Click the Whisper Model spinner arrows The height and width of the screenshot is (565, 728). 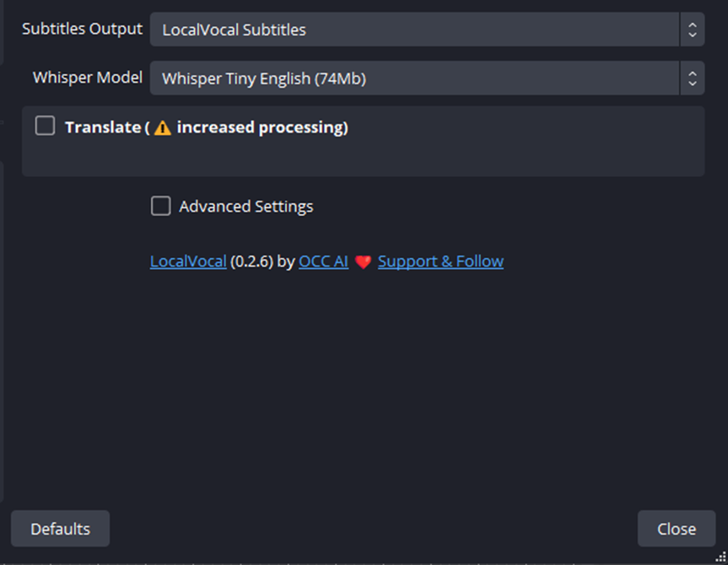pos(693,78)
